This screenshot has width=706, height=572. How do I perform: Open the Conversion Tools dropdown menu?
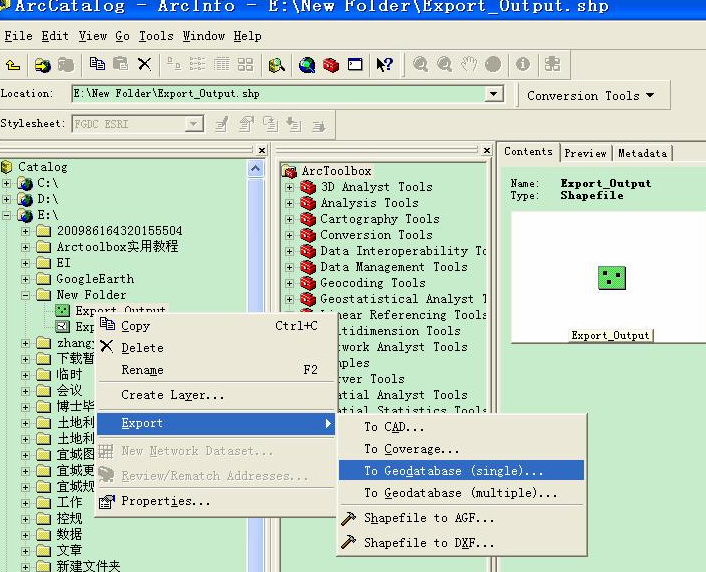tap(590, 96)
